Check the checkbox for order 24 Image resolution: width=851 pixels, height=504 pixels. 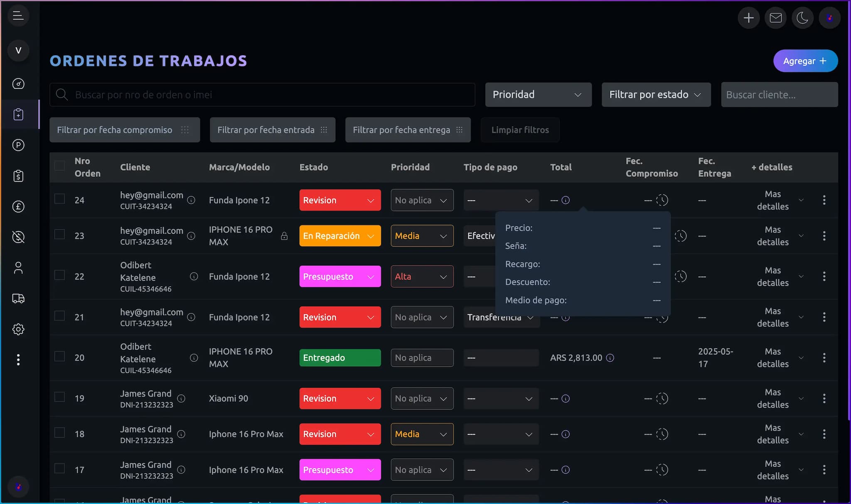(60, 199)
